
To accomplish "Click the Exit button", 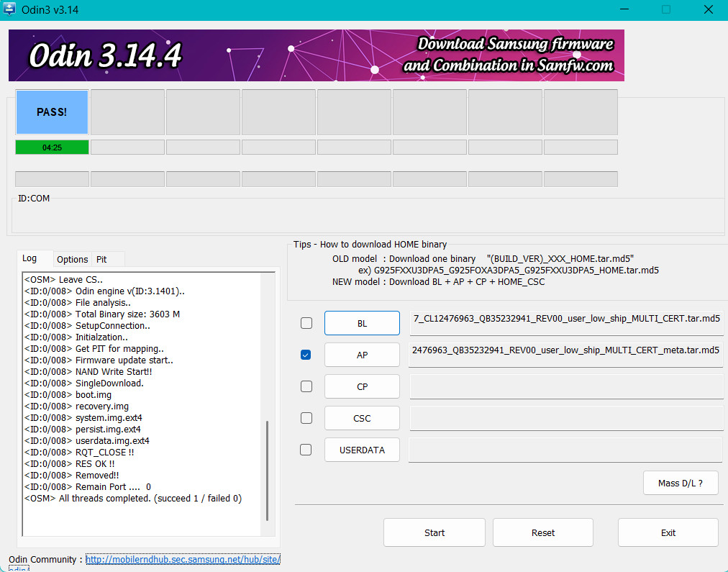I will (x=668, y=532).
